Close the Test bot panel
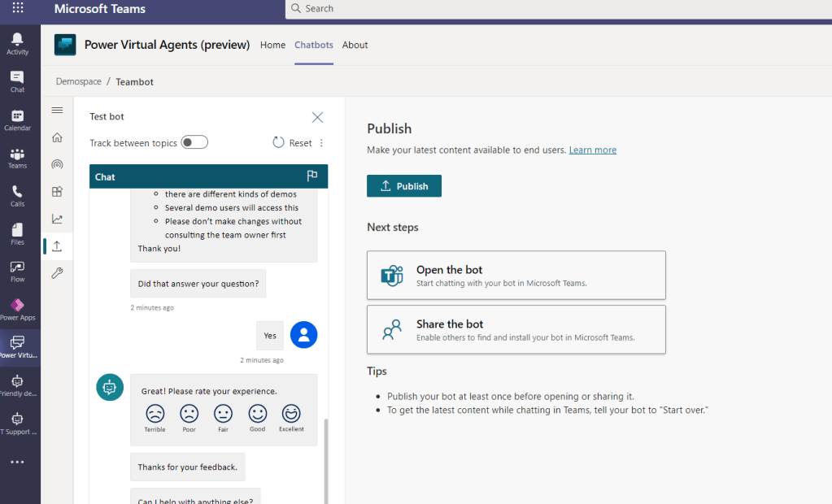This screenshot has height=504, width=832. [x=317, y=117]
